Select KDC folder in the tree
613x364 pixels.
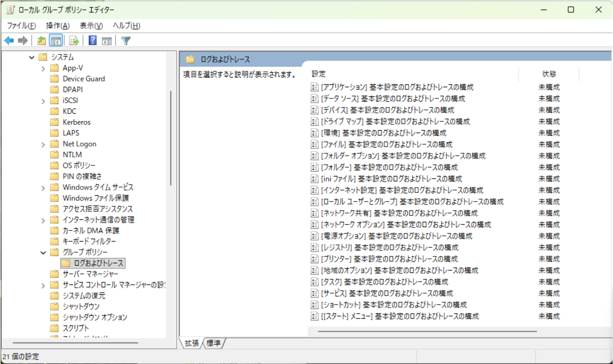point(70,111)
